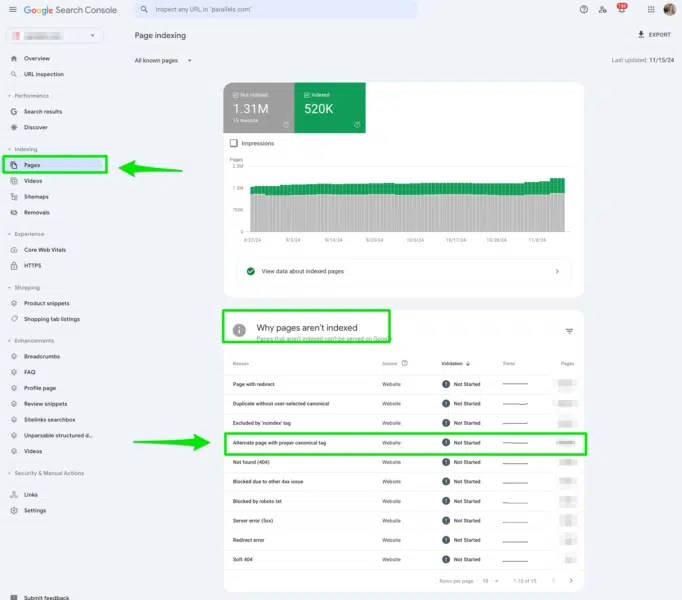Go to next page of reasons table

[x=571, y=581]
